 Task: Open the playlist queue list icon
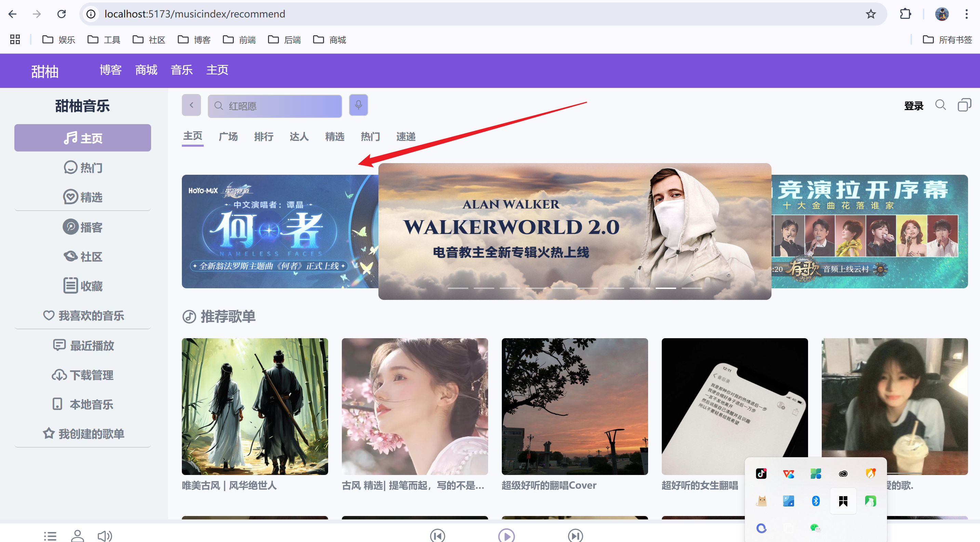pos(50,536)
